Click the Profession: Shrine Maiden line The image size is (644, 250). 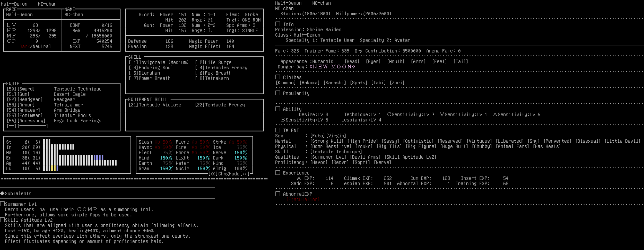[x=308, y=30]
